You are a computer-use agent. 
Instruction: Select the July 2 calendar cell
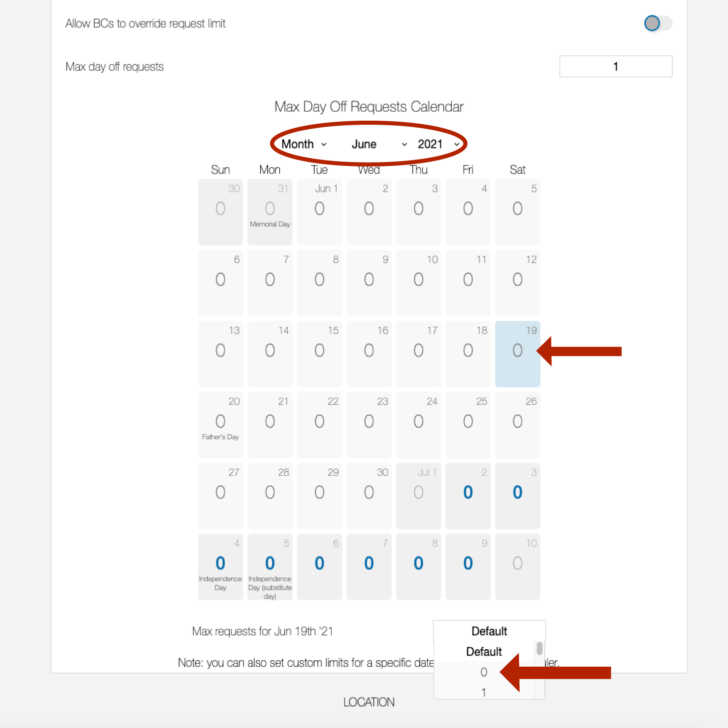click(468, 496)
